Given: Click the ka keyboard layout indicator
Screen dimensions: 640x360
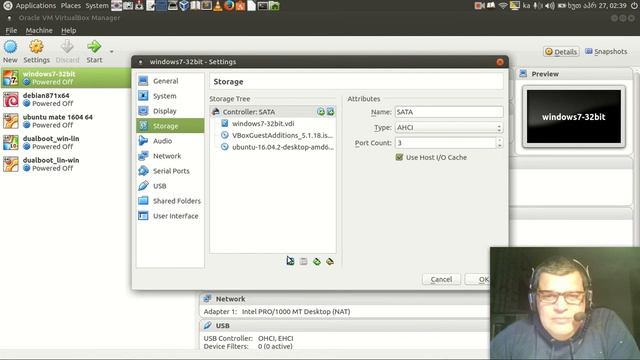Looking at the screenshot, I should (527, 5).
